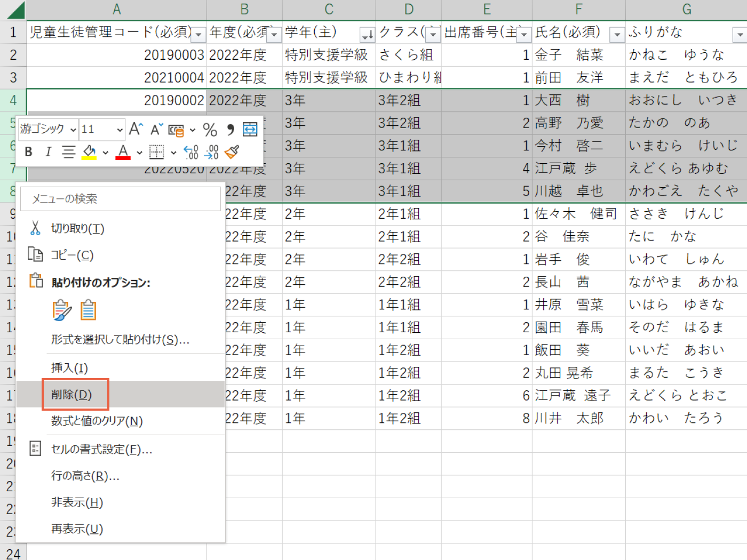Choose 形式を選択して貼り付け(S)
This screenshot has height=560, width=747.
[121, 339]
